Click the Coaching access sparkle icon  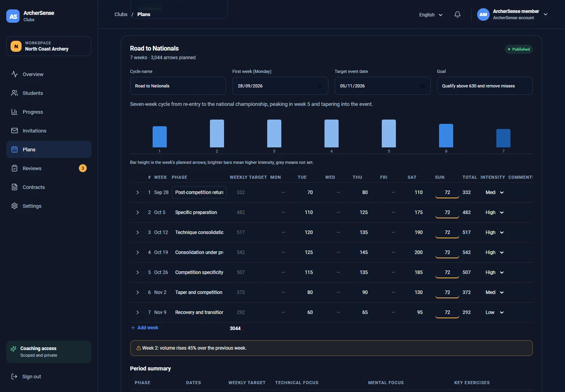tap(14, 348)
